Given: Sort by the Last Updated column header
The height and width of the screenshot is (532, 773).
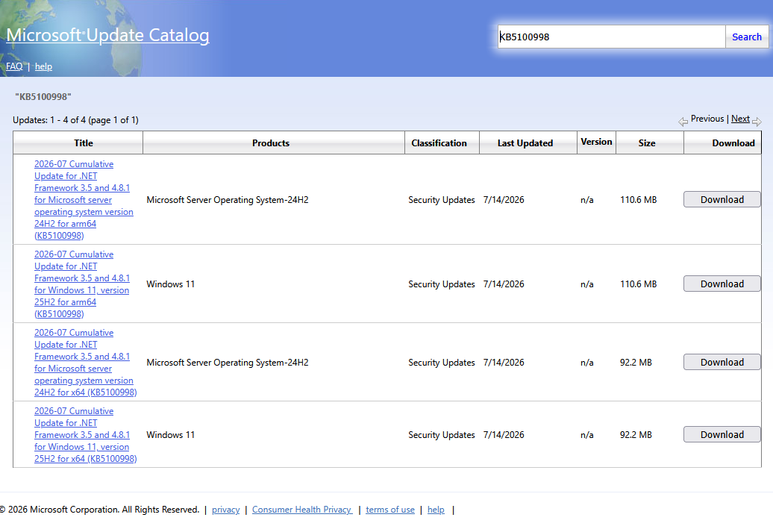Looking at the screenshot, I should pos(525,143).
